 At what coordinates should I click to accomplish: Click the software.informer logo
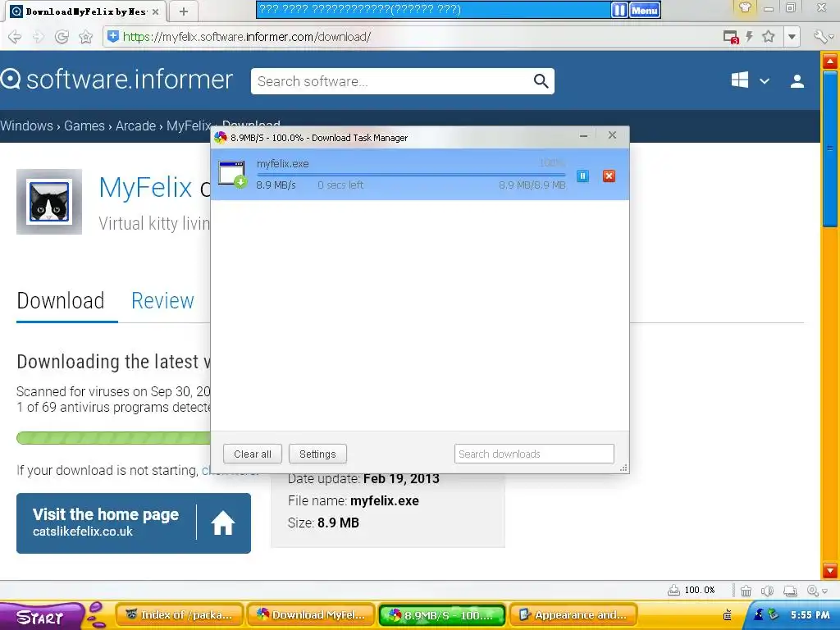coord(116,80)
